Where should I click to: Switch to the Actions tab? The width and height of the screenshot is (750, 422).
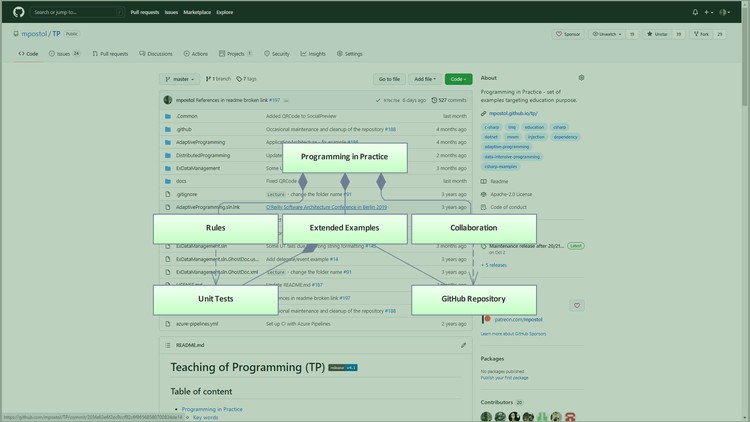click(x=196, y=54)
